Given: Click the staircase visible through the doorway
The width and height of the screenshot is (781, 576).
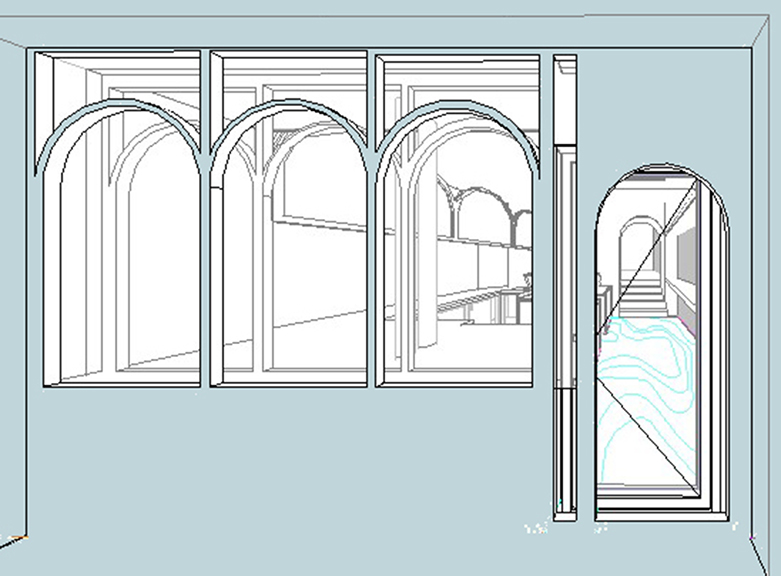Looking at the screenshot, I should 643,297.
